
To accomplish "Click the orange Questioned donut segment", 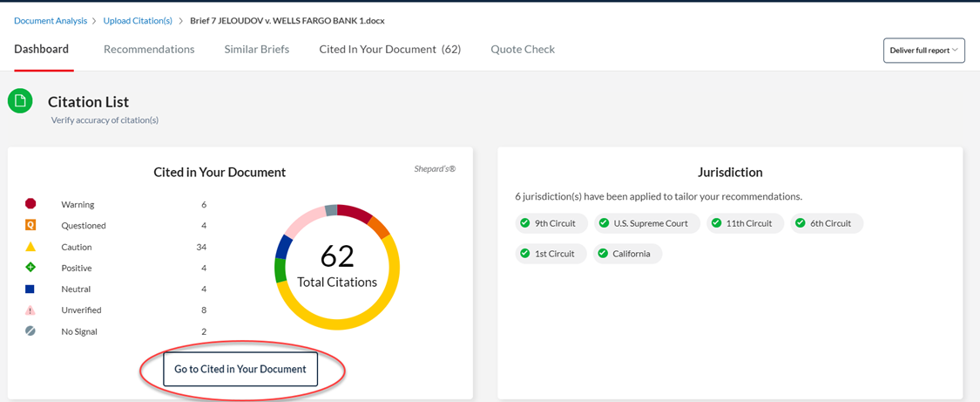I will coord(380,227).
